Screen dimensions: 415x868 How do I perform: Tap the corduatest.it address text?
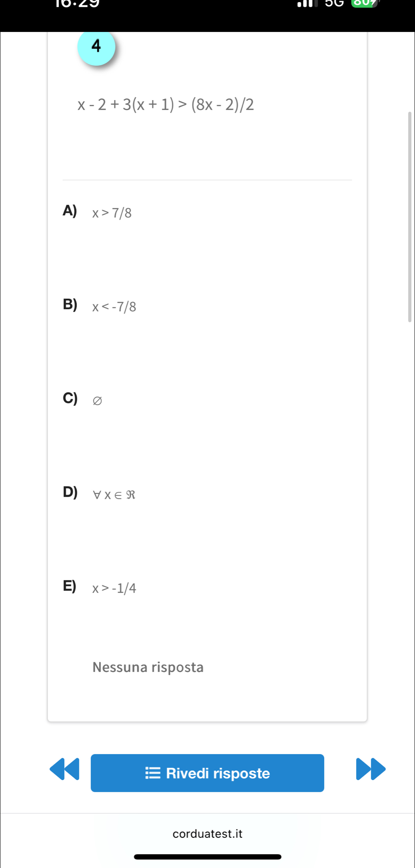pyautogui.click(x=207, y=834)
